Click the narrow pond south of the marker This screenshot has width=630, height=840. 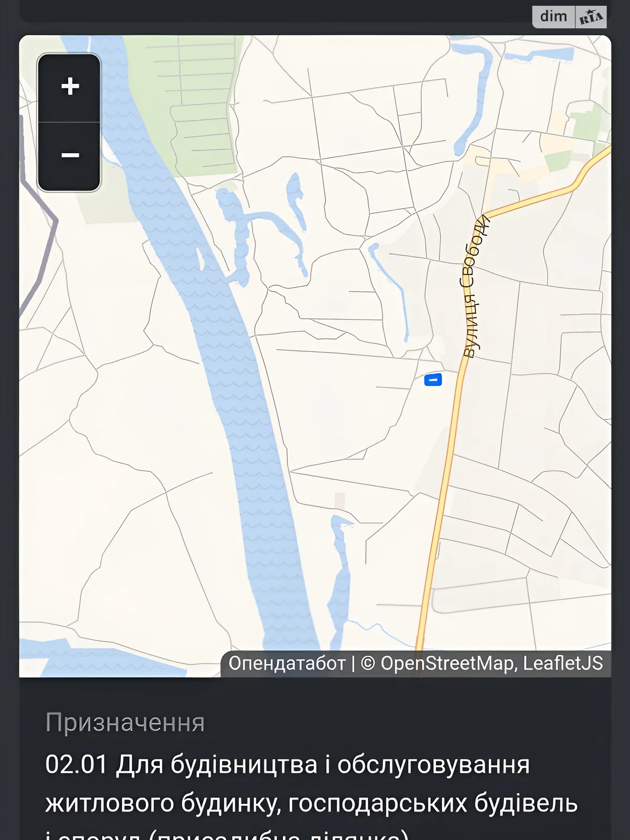[x=340, y=577]
